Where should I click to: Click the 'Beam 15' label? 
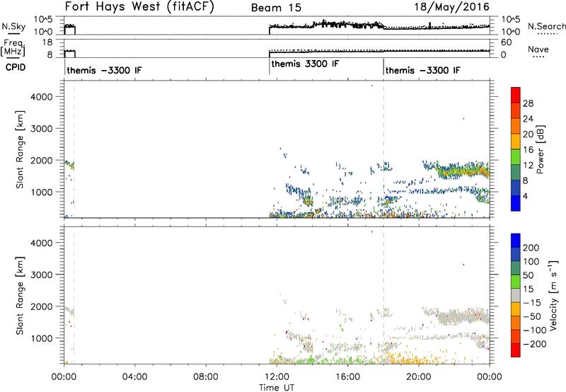(276, 8)
